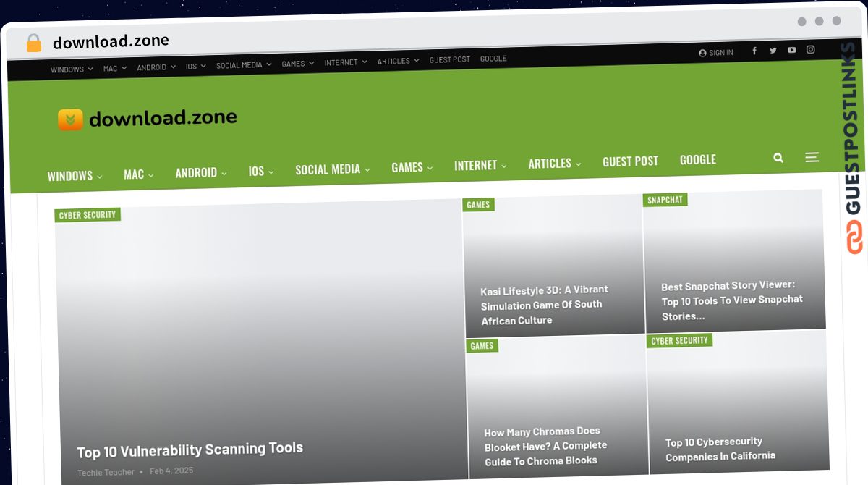
Task: Click the orange padlock icon near address
Action: 34,43
